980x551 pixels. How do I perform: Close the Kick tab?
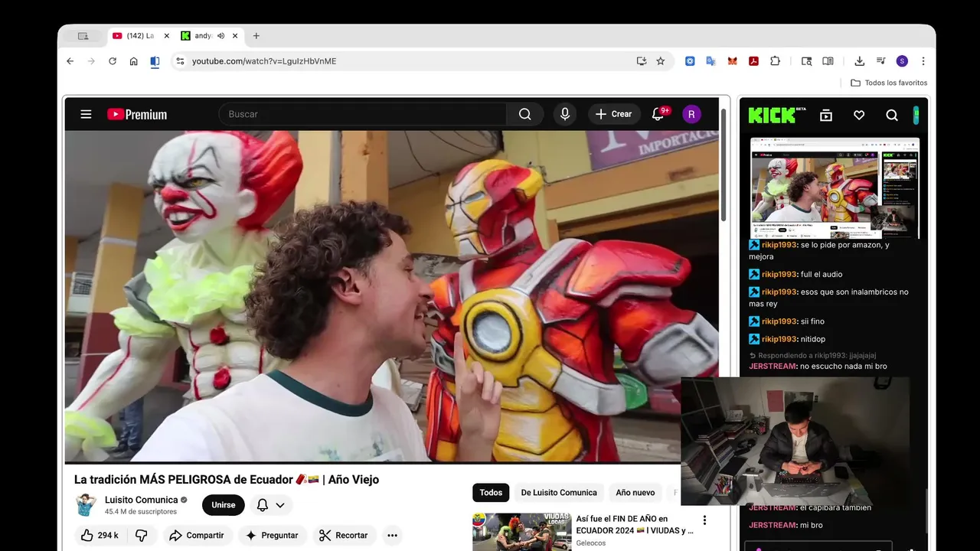point(235,36)
